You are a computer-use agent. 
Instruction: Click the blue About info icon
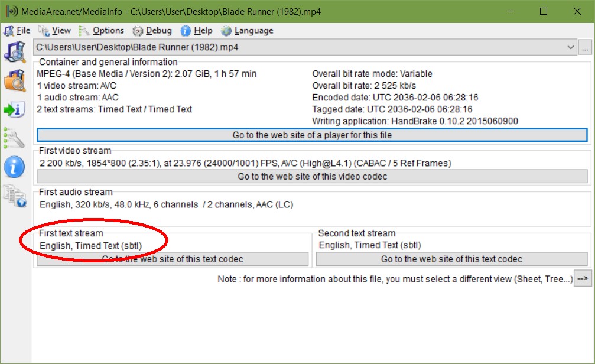click(14, 167)
